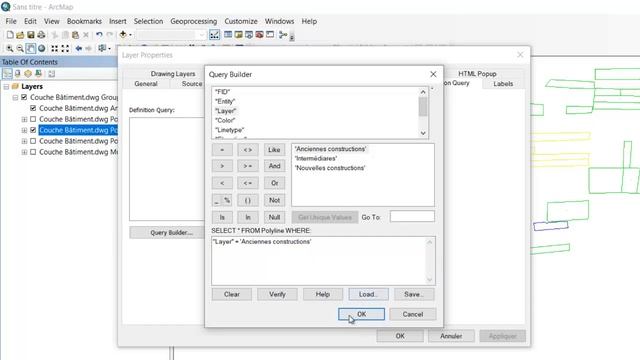Open the Editor toolbar icon

click(x=214, y=35)
